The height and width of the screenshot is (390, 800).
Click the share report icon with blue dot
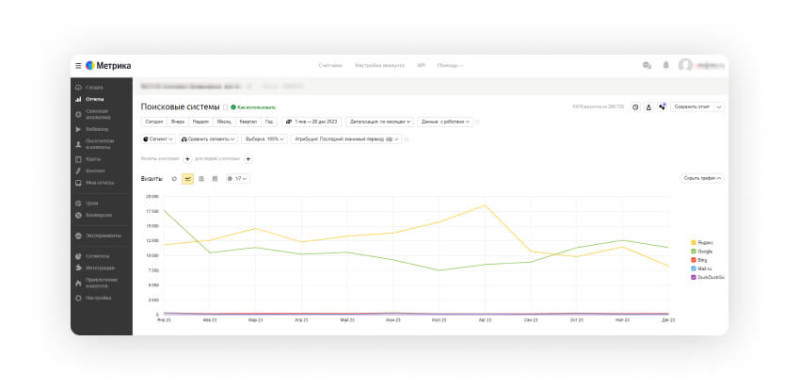coord(662,107)
